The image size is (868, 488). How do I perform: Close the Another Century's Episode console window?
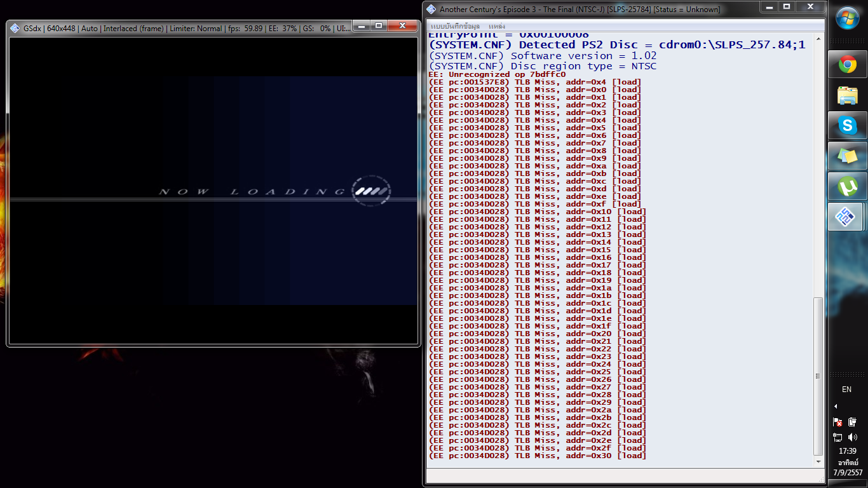click(810, 7)
